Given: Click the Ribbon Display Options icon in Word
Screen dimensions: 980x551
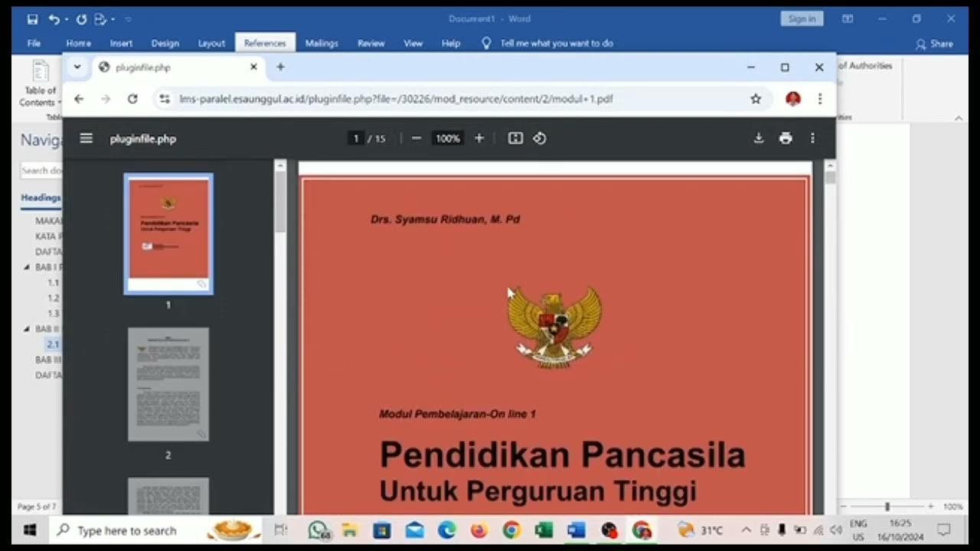Looking at the screenshot, I should (848, 19).
